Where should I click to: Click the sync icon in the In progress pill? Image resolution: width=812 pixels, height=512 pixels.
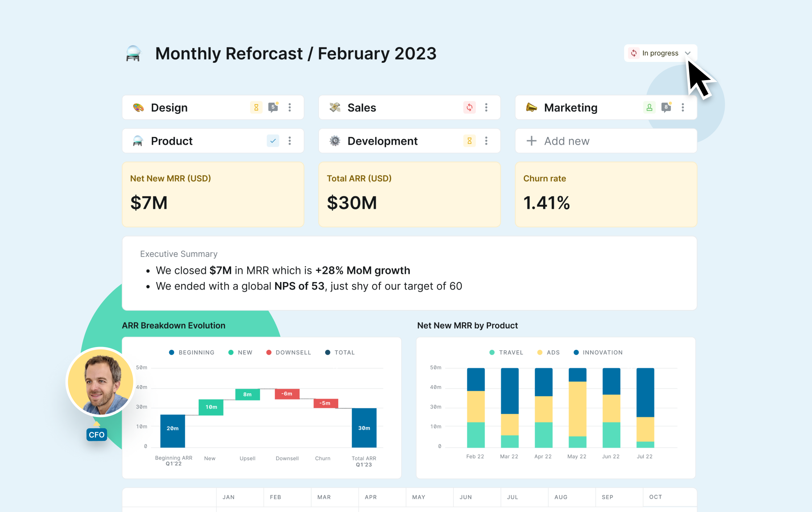634,53
